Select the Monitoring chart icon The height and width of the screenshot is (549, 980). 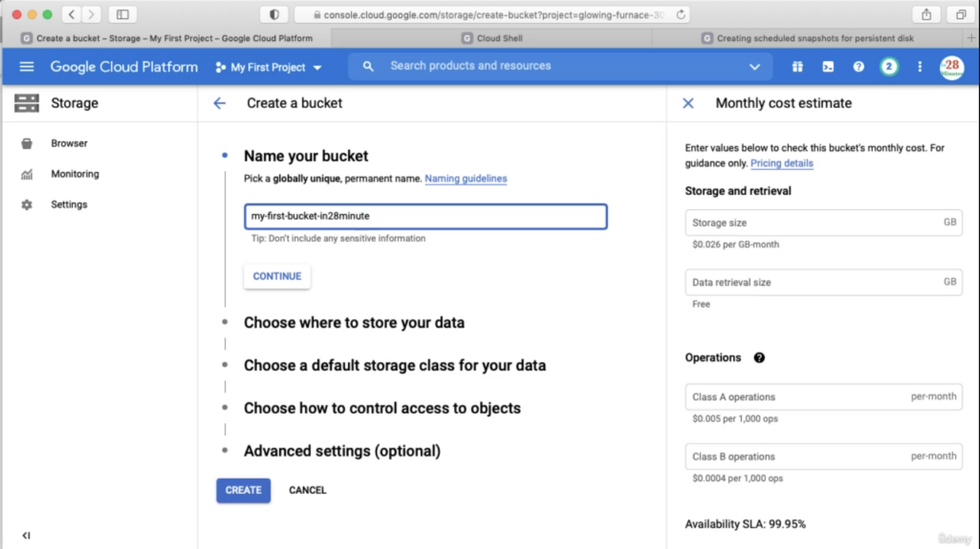(x=26, y=174)
